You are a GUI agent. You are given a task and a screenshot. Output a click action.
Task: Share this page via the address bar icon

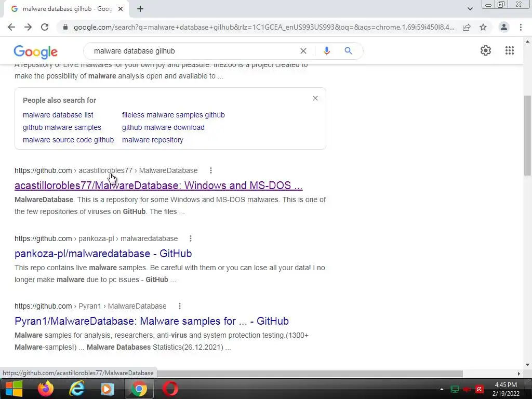(467, 27)
